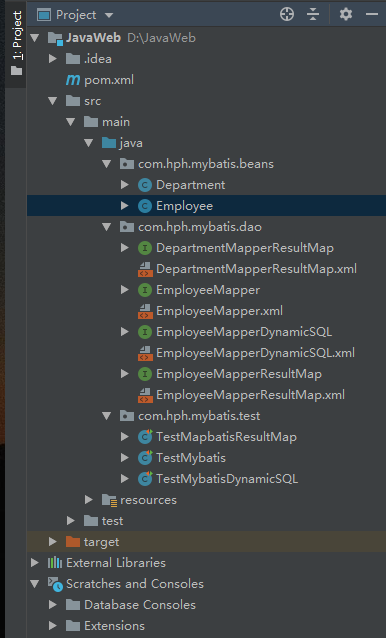The width and height of the screenshot is (386, 638).
Task: Select the Database Consoles folder
Action: 140,605
